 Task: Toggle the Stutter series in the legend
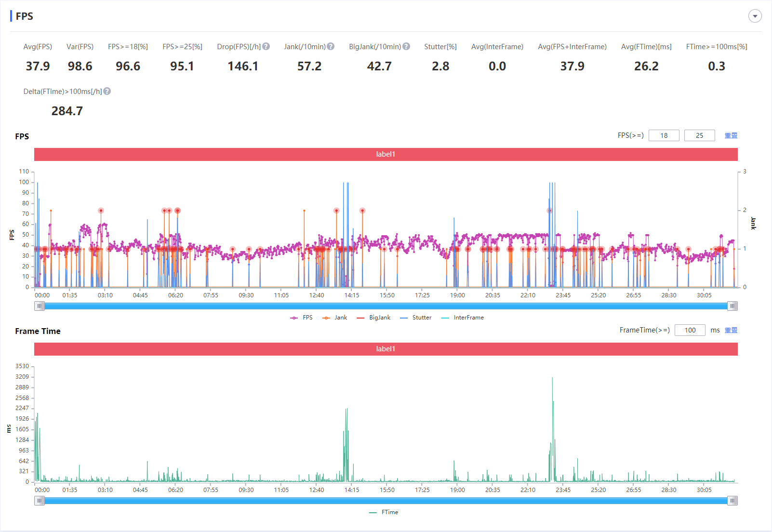click(x=416, y=318)
